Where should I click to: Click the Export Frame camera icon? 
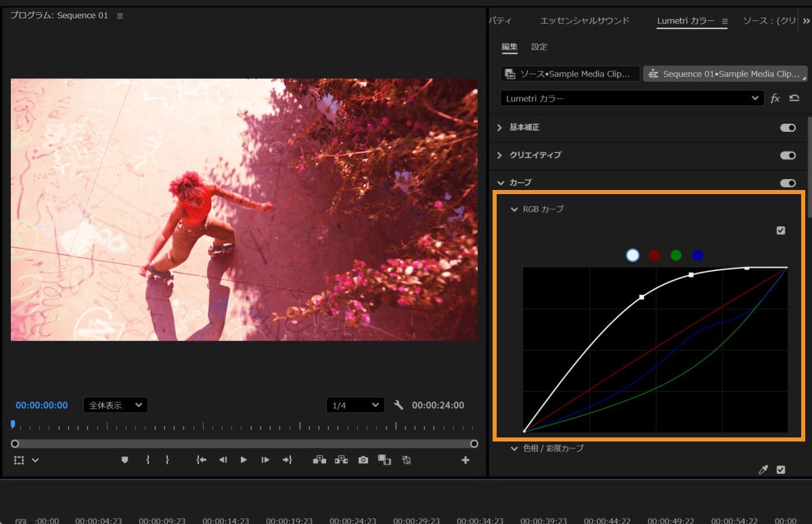point(363,460)
